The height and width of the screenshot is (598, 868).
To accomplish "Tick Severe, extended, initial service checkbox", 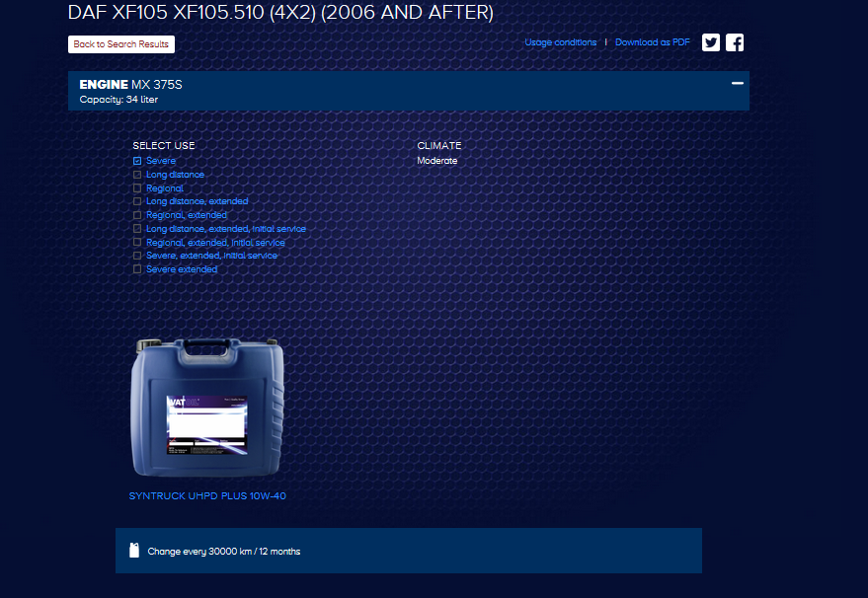I will 137,256.
